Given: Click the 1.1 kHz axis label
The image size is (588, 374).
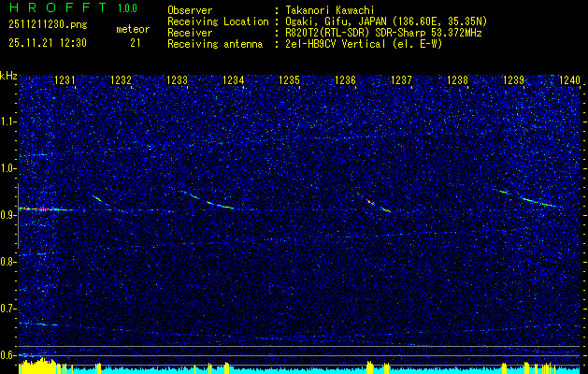Looking at the screenshot, I should click(7, 122).
